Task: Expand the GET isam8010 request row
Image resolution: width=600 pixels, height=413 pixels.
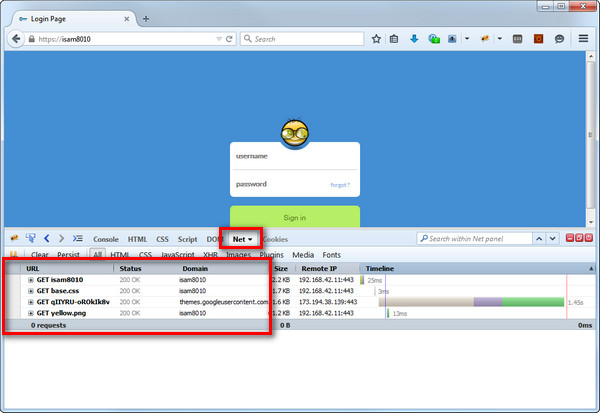Action: pyautogui.click(x=31, y=280)
